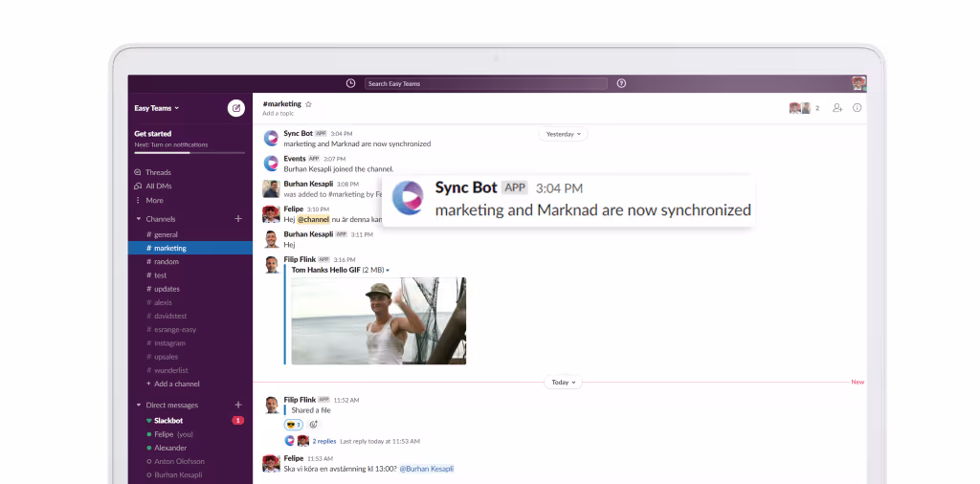View channel members avatars

click(x=800, y=108)
